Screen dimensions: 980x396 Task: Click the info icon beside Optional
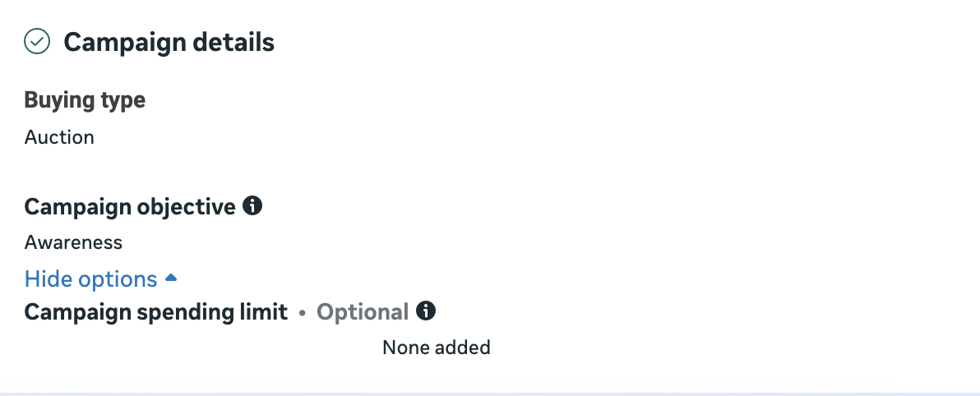(426, 311)
